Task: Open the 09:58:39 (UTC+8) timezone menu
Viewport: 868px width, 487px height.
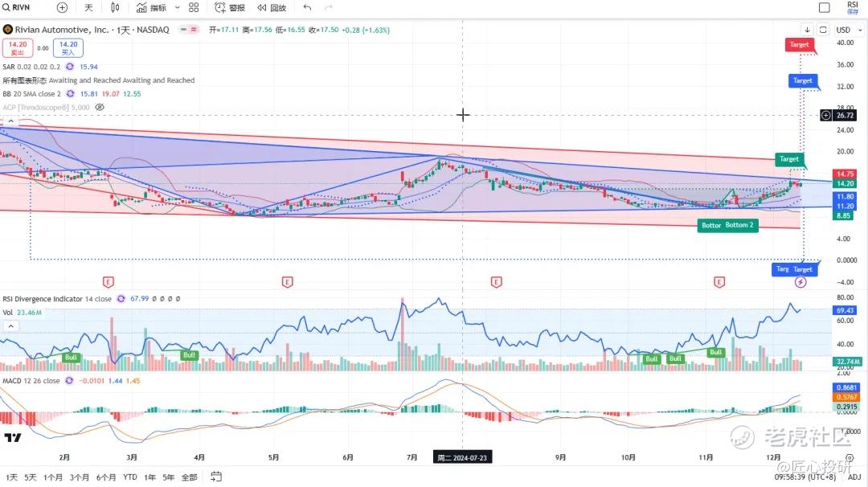Action: pyautogui.click(x=805, y=477)
